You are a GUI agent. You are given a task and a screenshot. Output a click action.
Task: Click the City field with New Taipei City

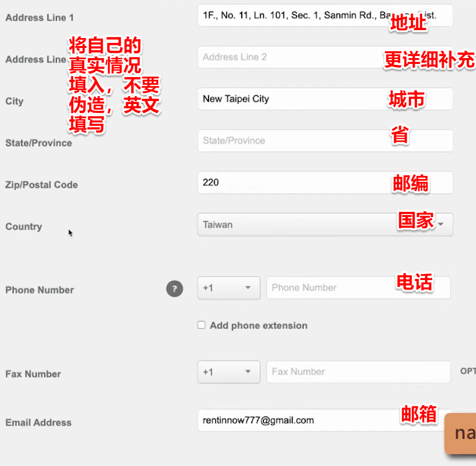[325, 99]
